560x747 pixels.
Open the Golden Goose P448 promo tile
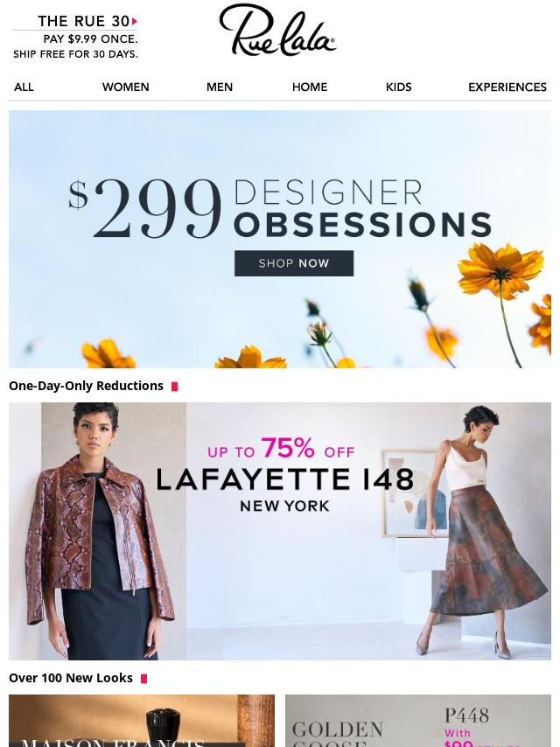(418, 721)
